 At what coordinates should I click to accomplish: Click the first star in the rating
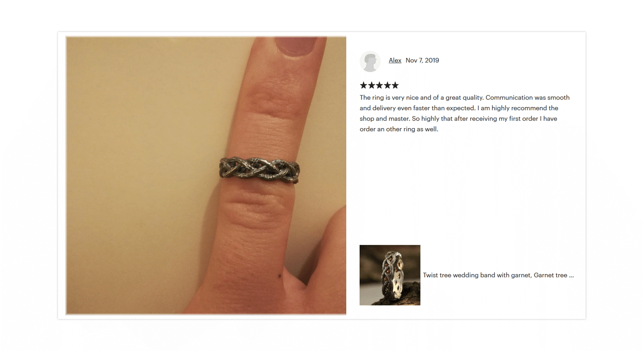click(363, 85)
